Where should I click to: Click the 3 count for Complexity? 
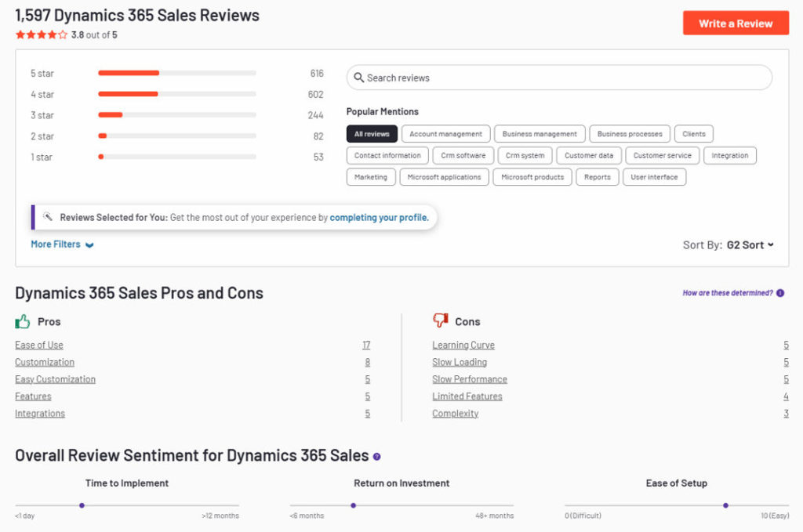786,414
